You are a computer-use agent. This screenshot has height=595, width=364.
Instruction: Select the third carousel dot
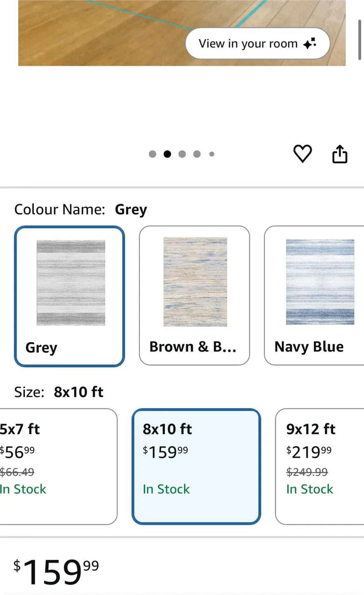[182, 154]
